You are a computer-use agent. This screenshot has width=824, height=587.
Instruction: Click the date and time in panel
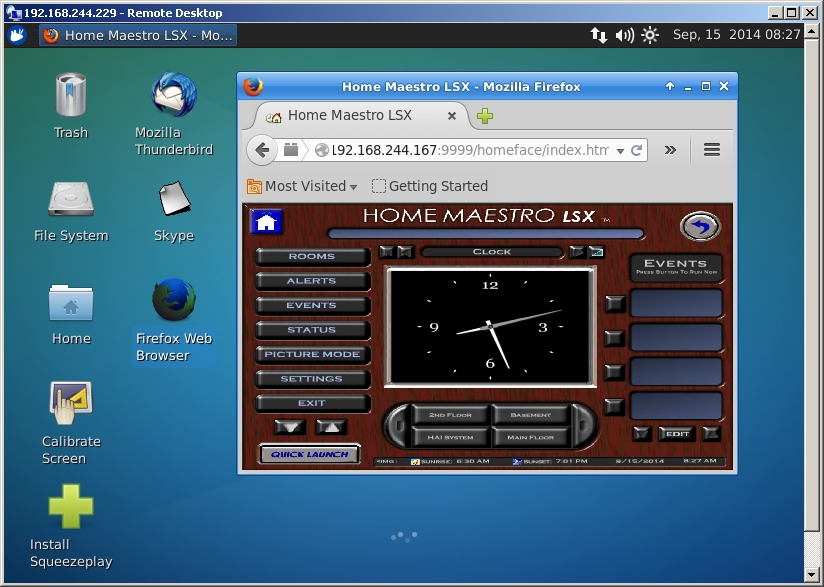click(x=736, y=35)
